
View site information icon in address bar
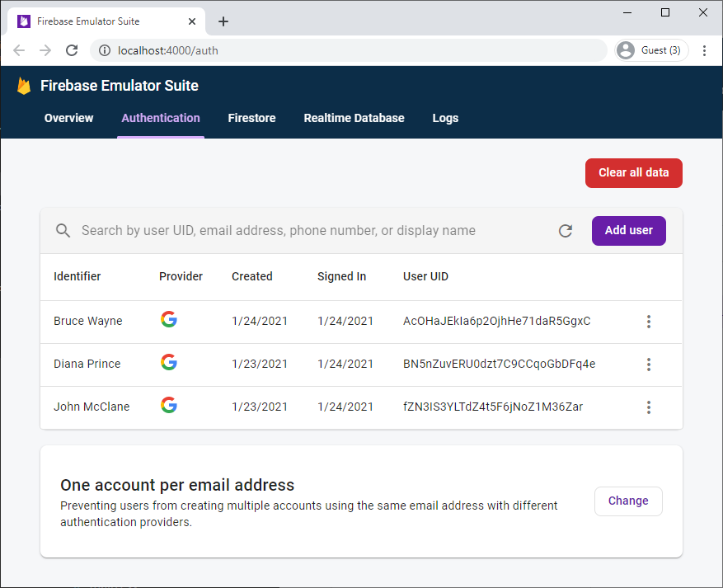(105, 50)
